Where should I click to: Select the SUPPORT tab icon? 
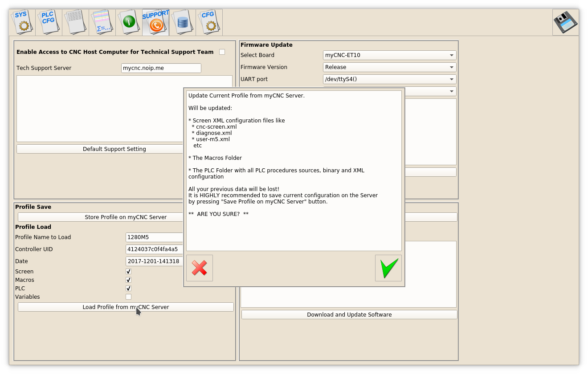[156, 22]
